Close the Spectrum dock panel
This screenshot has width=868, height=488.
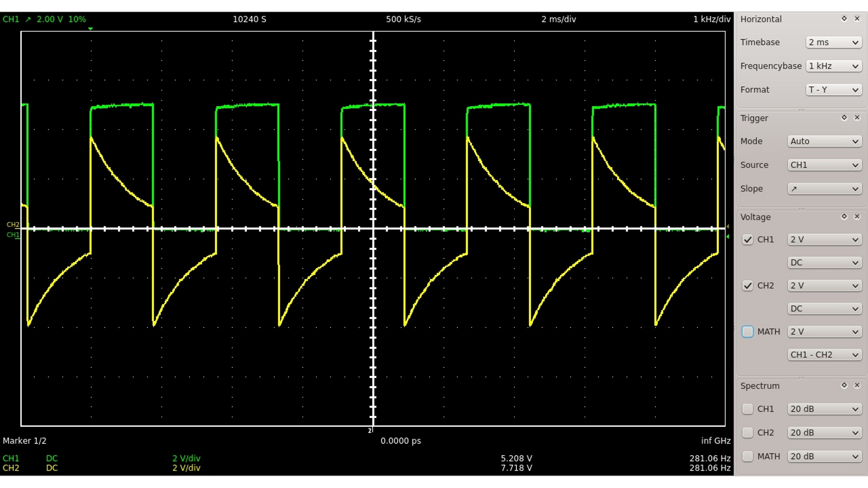tap(857, 385)
